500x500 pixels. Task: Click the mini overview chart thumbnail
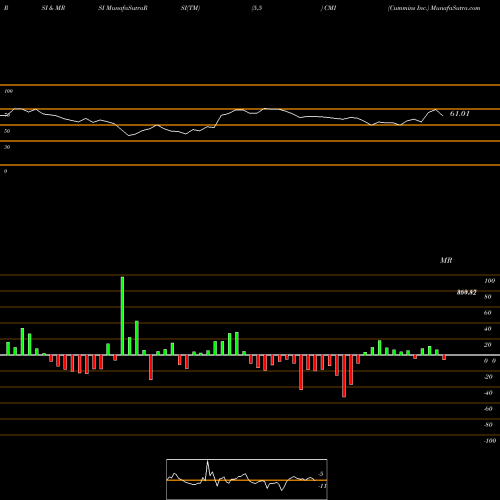coord(247,479)
